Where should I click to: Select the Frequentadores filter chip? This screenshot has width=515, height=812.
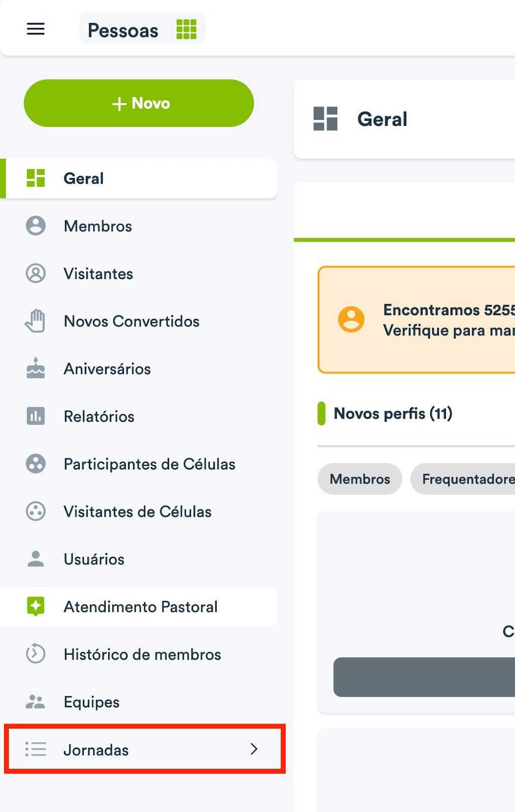(x=463, y=479)
